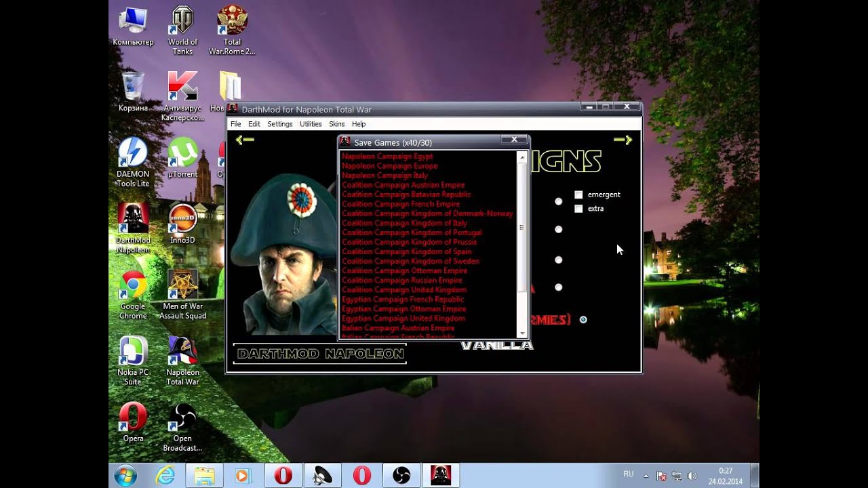
Task: Open the Utilities menu
Action: coord(311,124)
